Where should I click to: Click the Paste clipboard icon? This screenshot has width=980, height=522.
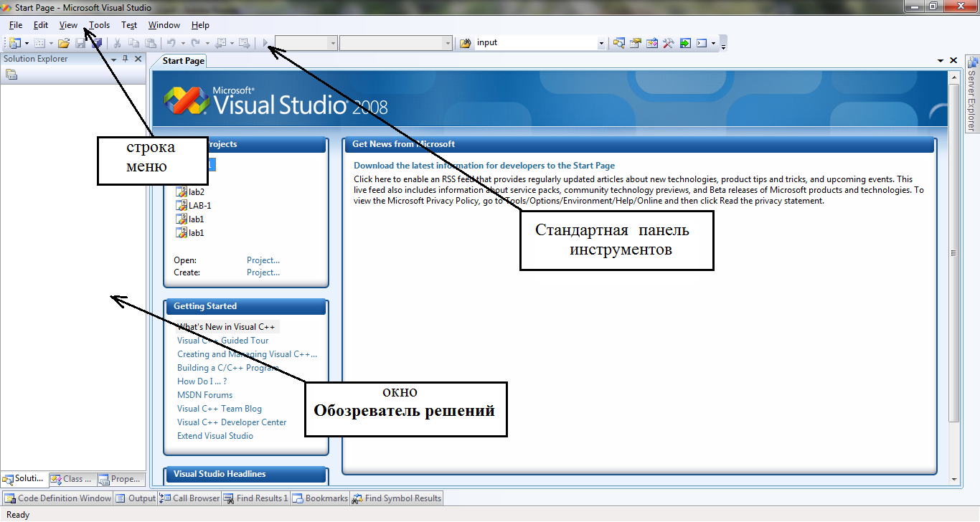click(x=151, y=43)
